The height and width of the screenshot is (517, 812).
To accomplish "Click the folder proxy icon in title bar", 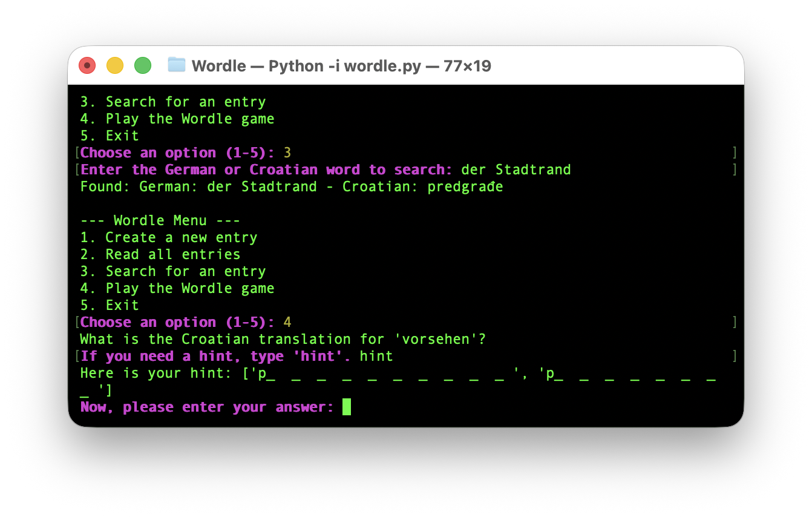I will tap(177, 65).
